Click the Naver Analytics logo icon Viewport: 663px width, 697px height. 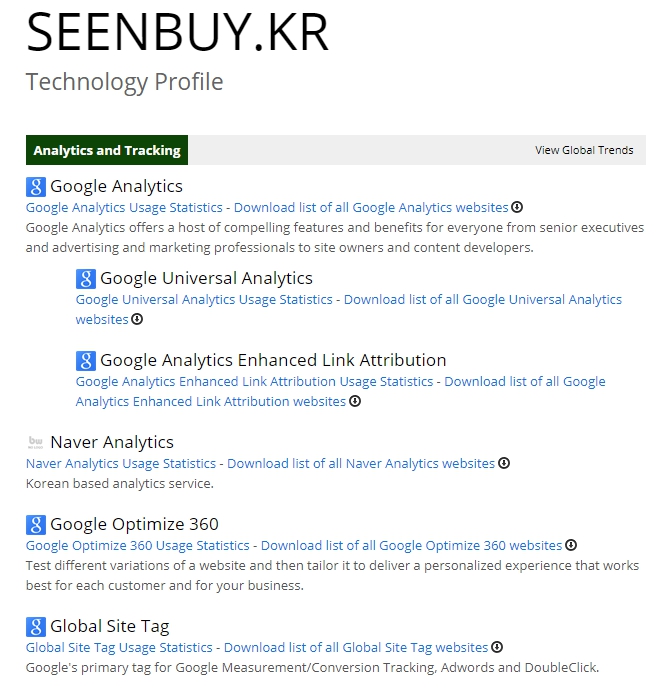point(36,442)
